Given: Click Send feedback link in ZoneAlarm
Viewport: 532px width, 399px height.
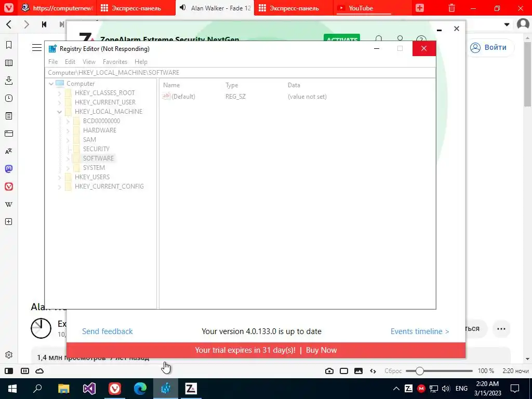Looking at the screenshot, I should (107, 331).
